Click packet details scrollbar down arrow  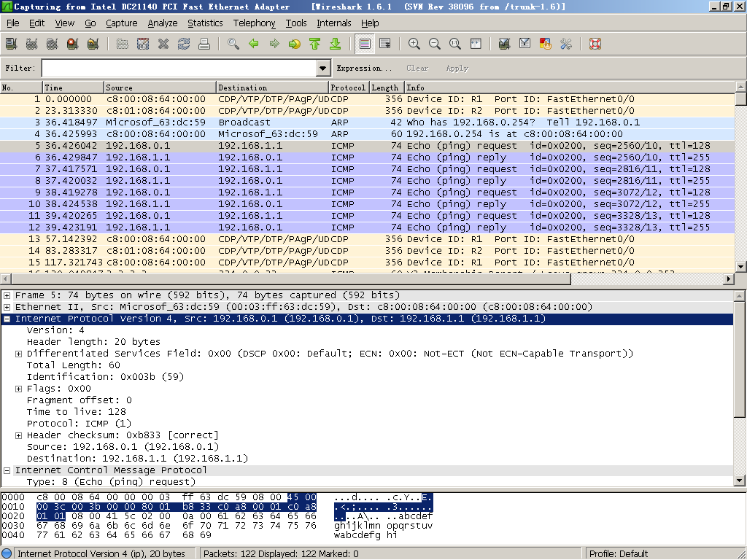[740, 481]
